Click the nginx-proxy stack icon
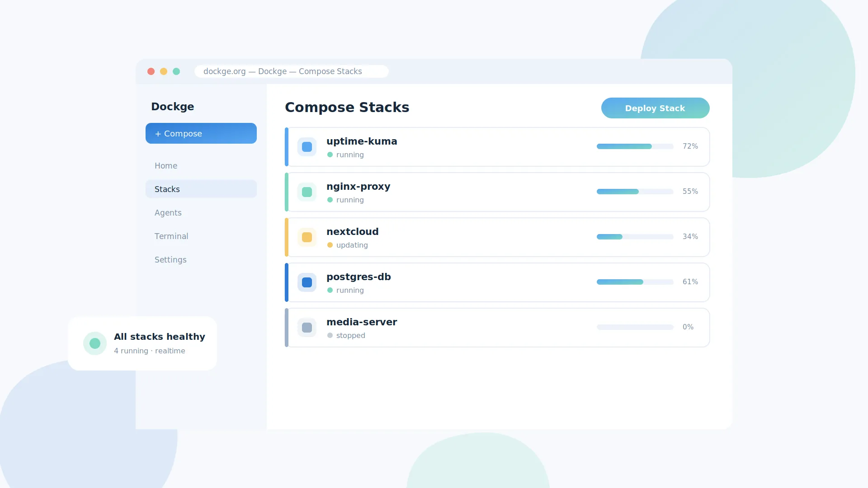Image resolution: width=868 pixels, height=488 pixels. (x=307, y=192)
